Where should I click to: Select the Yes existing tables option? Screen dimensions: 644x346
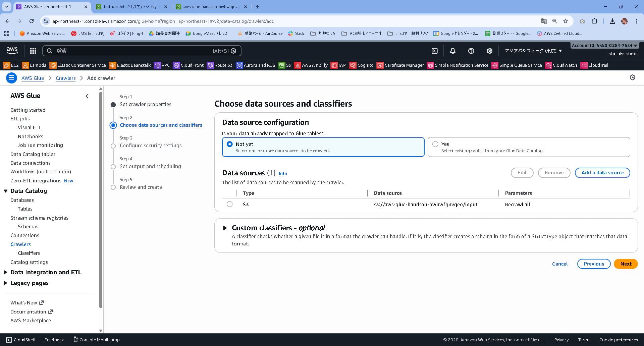click(x=529, y=147)
